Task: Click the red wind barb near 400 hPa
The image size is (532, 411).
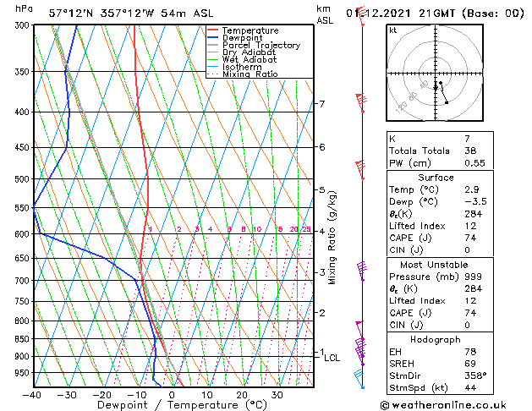Action: click(x=361, y=103)
